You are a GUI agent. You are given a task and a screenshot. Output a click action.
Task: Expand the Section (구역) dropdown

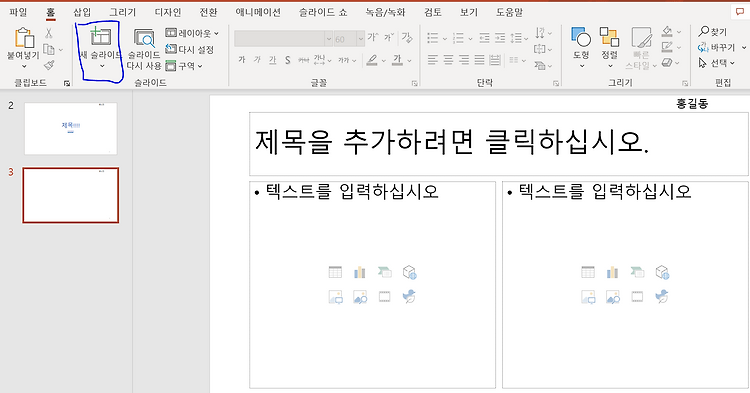click(x=184, y=66)
